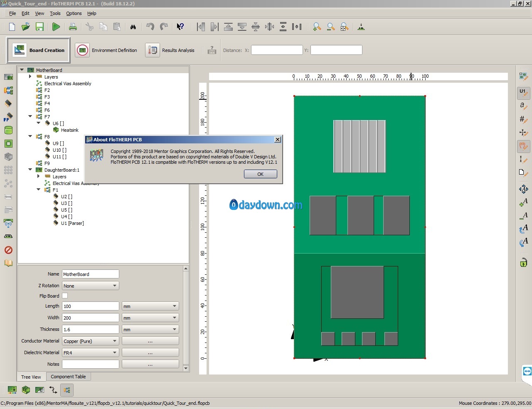Screen dimensions: 532x409
Task: Click the Zoom in magnifier icon
Action: coord(317,27)
